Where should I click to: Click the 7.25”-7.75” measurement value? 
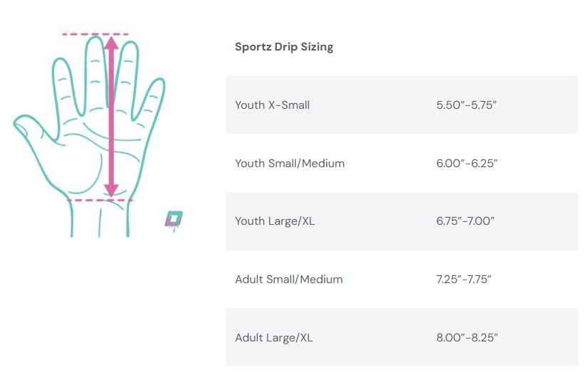pos(463,280)
